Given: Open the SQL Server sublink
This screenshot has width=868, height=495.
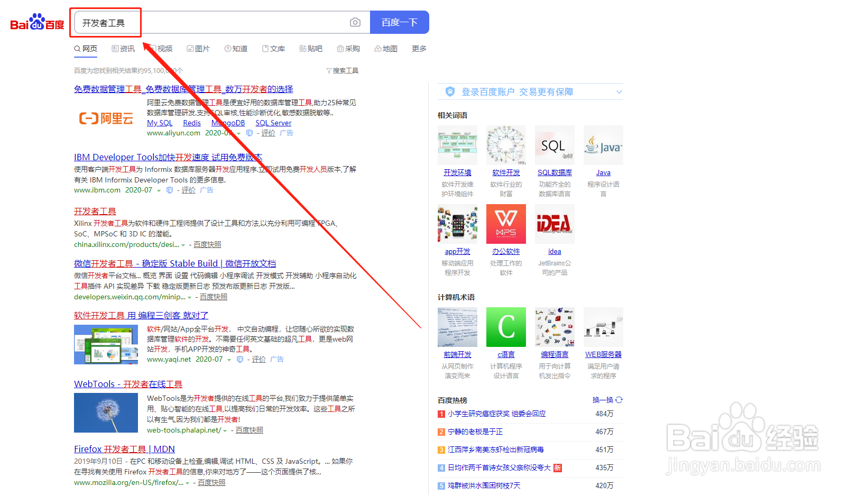Looking at the screenshot, I should (273, 123).
